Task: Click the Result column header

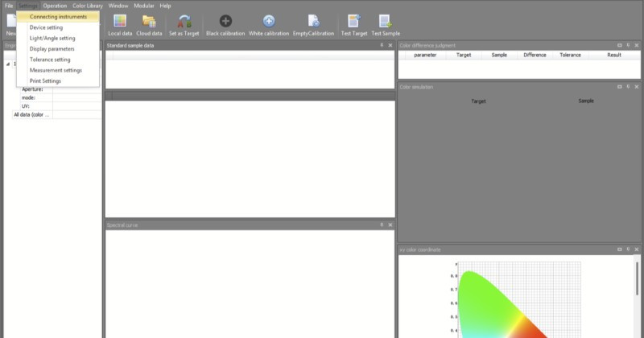Action: (614, 55)
